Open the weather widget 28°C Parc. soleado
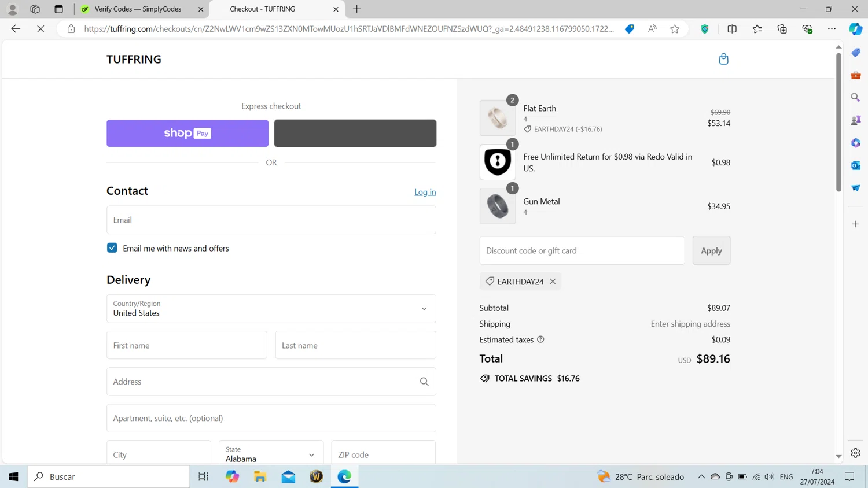This screenshot has height=488, width=868. [x=641, y=476]
